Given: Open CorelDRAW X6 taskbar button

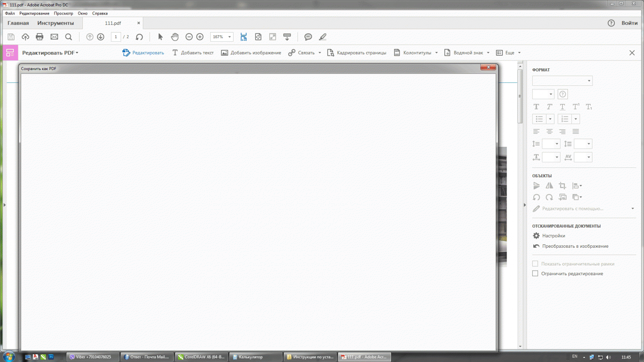Looking at the screenshot, I should [x=202, y=357].
